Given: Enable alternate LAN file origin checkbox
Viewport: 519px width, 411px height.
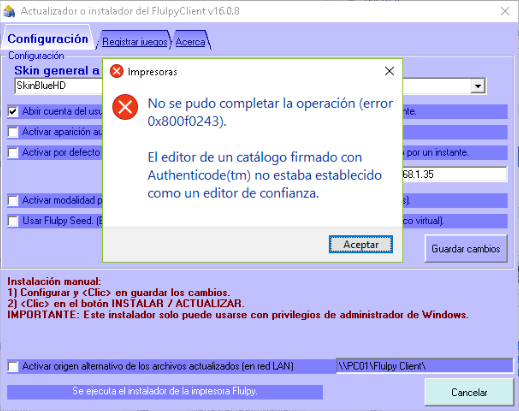Looking at the screenshot, I should coord(13,366).
